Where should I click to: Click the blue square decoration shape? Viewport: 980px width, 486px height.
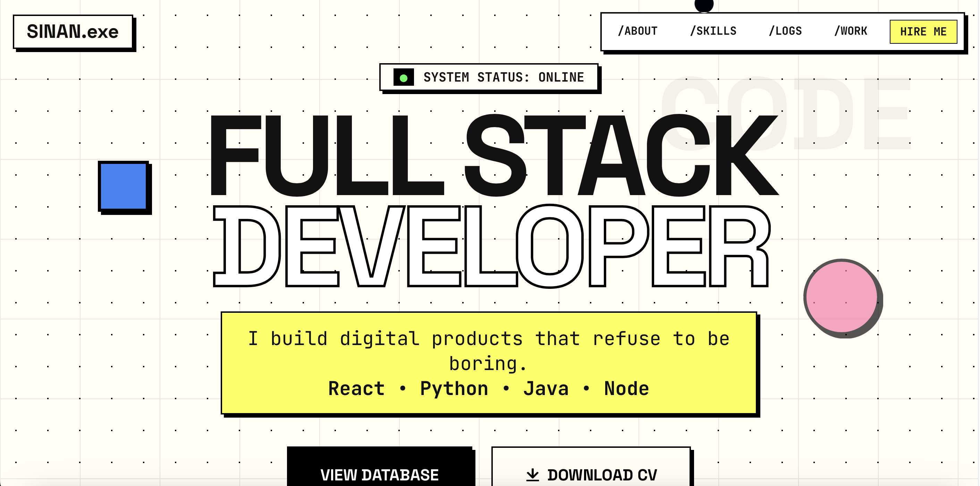coord(123,187)
